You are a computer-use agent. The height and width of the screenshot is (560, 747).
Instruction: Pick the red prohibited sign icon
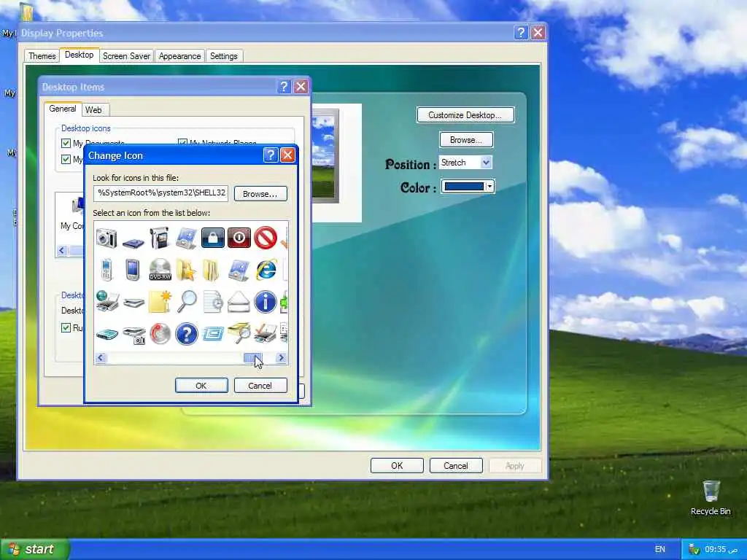(266, 238)
